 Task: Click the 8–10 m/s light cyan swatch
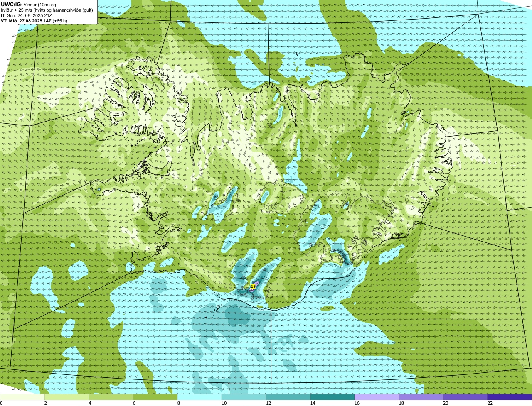click(199, 397)
